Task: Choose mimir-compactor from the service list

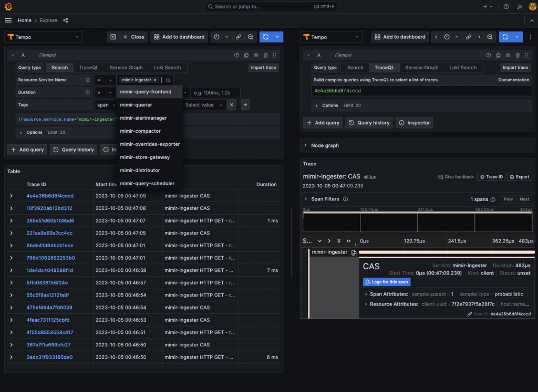Action: [140, 131]
